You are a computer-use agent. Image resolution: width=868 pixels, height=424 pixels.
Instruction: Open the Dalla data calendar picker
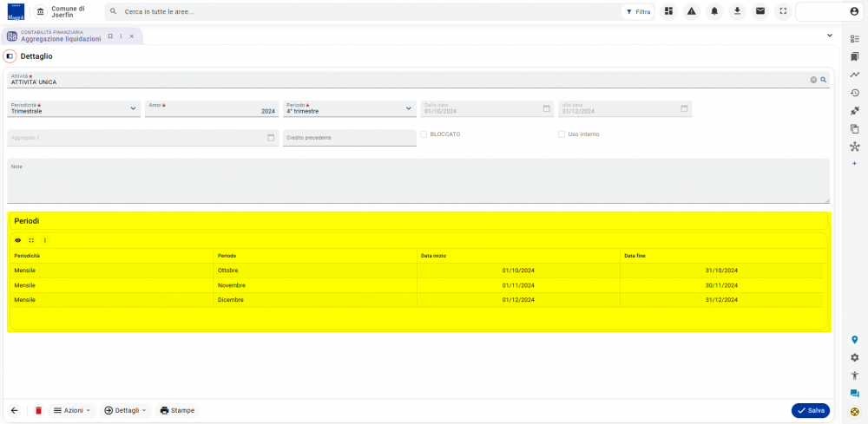(546, 108)
